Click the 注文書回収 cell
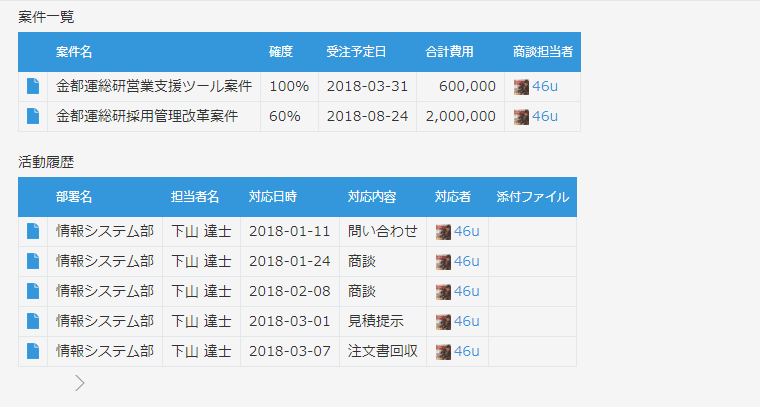Viewport: 760px width, 407px height. [382, 351]
